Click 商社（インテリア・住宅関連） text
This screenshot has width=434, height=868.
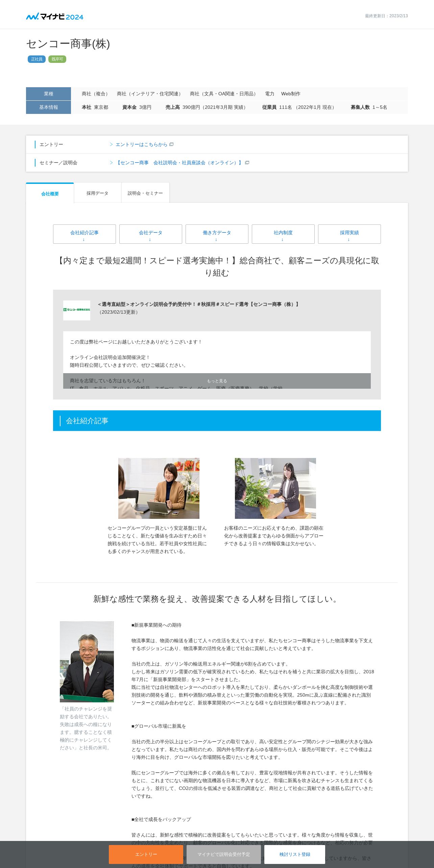pos(150,94)
